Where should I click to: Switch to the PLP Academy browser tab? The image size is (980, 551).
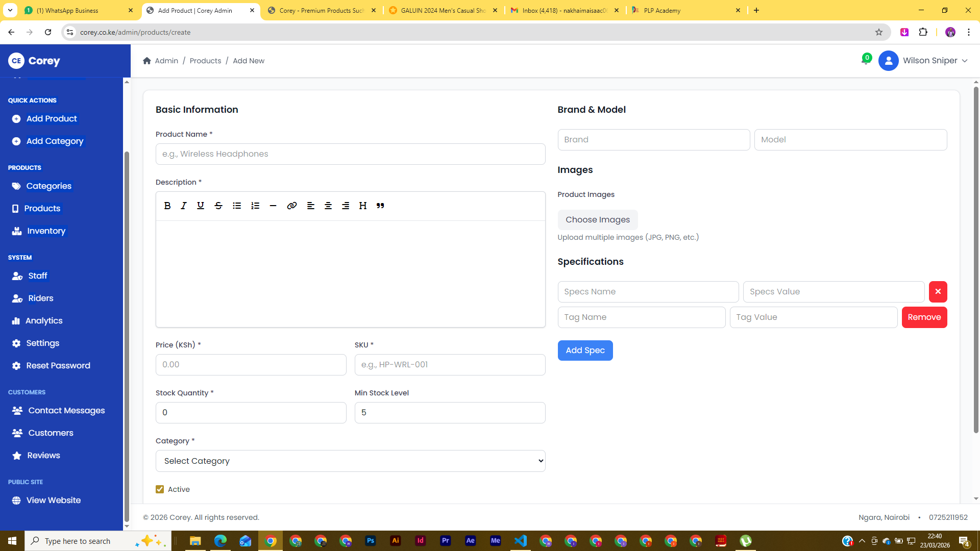pyautogui.click(x=684, y=10)
